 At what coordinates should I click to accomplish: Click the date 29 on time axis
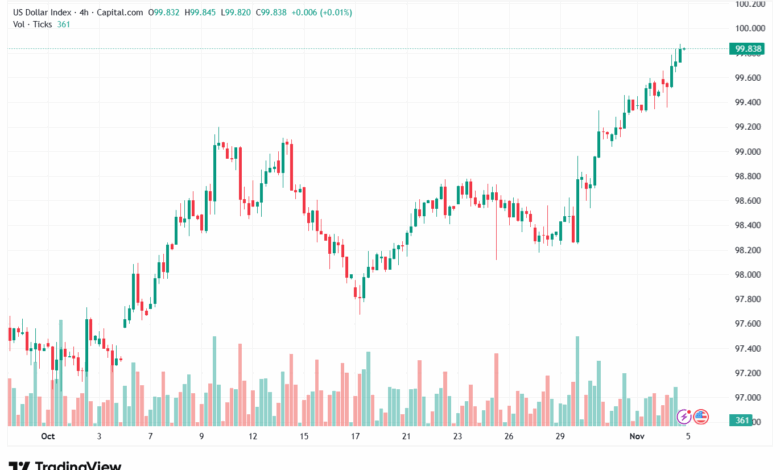coord(561,437)
